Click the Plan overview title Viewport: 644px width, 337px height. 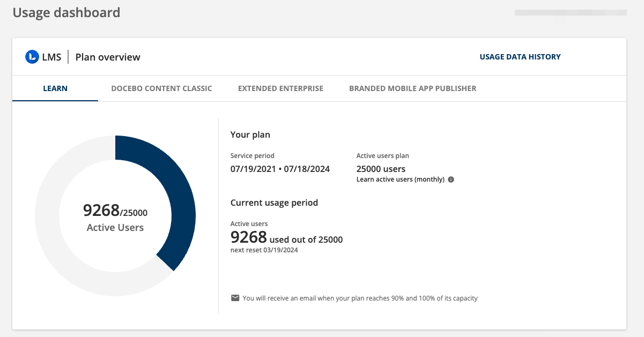(x=108, y=57)
